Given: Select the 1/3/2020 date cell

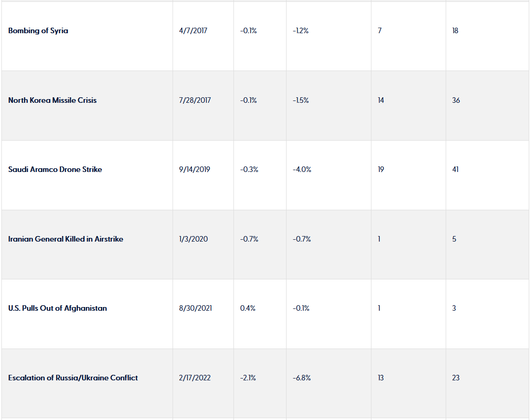Looking at the screenshot, I should (x=193, y=239).
